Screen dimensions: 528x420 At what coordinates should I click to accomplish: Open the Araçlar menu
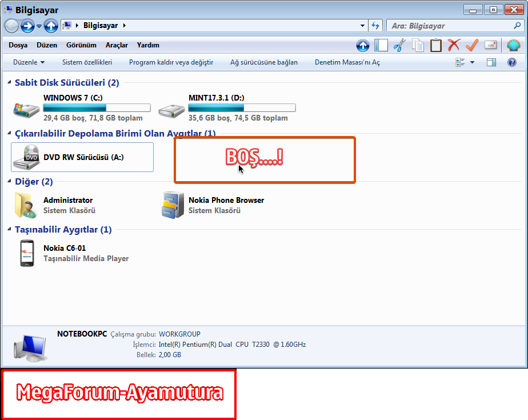click(x=117, y=45)
